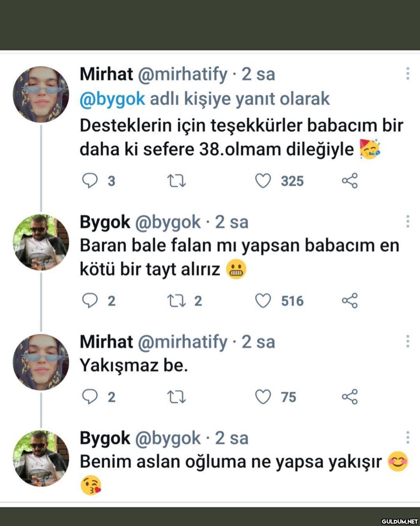Like the tweet with 75 likes
Image resolution: width=420 pixels, height=526 pixels.
coord(263,397)
